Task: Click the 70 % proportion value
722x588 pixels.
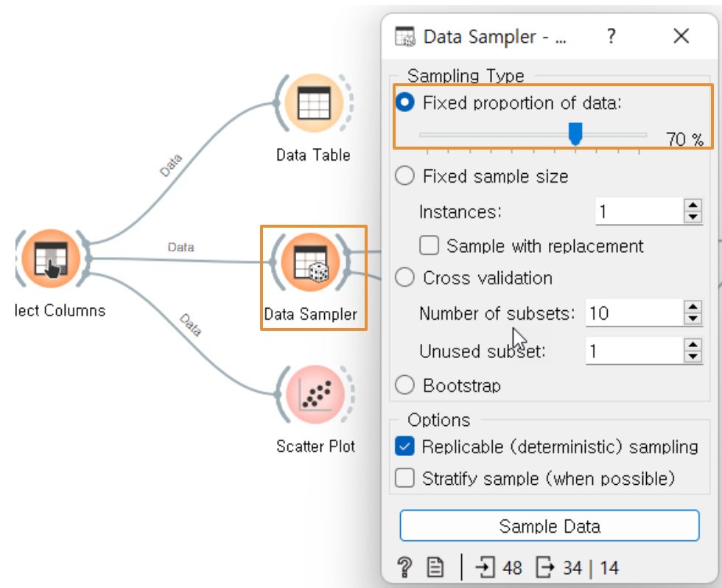Action: [x=684, y=139]
